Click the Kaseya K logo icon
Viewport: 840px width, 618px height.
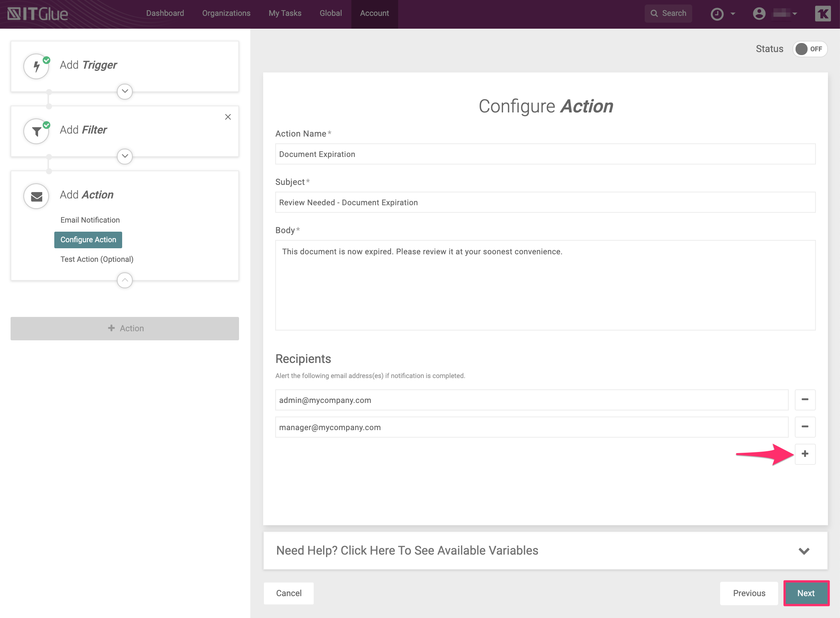pyautogui.click(x=823, y=14)
